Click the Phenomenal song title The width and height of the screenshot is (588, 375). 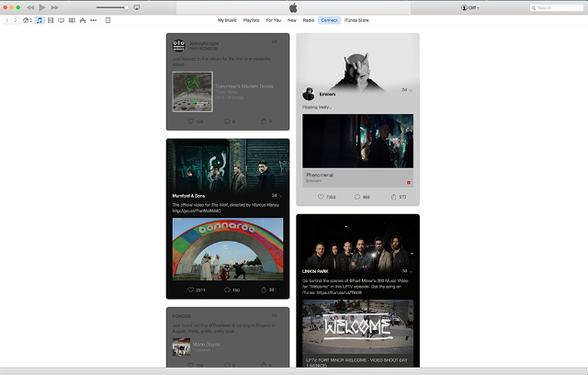pos(320,175)
